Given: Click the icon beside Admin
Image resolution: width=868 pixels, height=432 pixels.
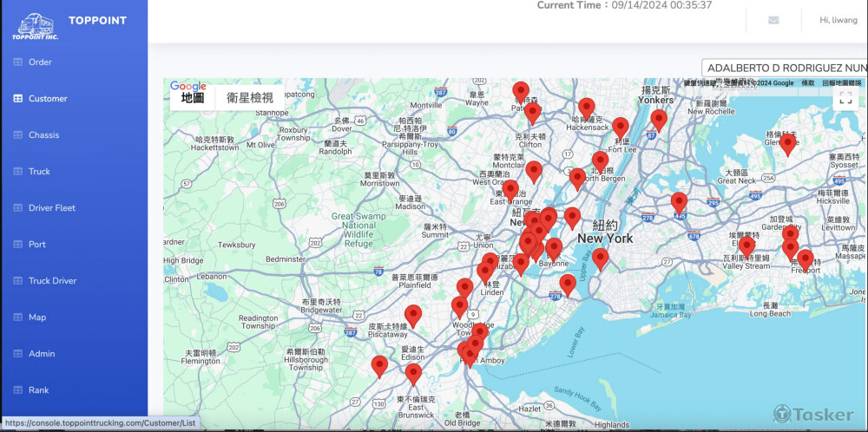Looking at the screenshot, I should coord(17,353).
